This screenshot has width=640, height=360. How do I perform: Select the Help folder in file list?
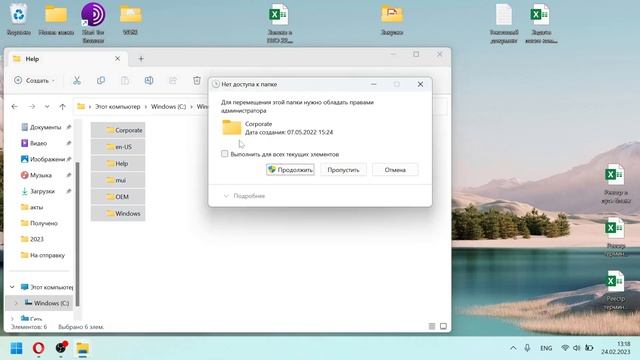[118, 163]
